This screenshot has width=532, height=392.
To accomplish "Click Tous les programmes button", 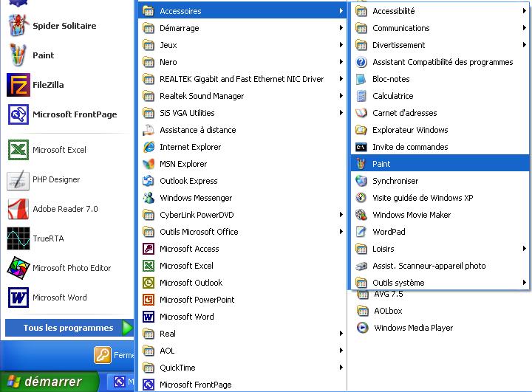I will click(69, 328).
